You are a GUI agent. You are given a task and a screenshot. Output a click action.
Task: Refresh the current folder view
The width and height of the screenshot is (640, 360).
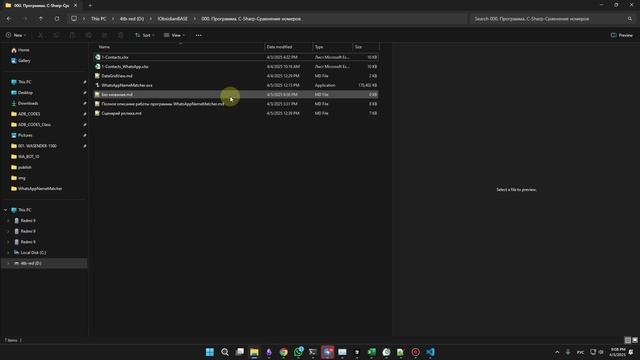(57, 19)
